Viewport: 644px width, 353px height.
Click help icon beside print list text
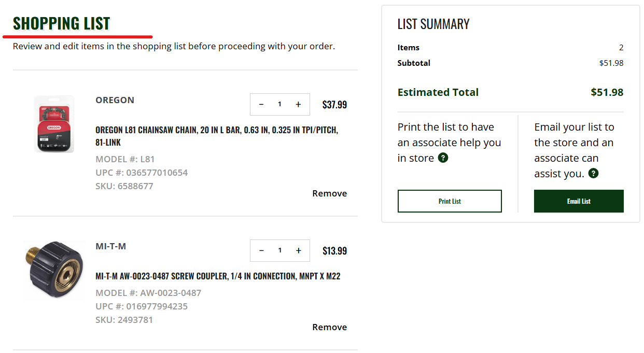(443, 158)
